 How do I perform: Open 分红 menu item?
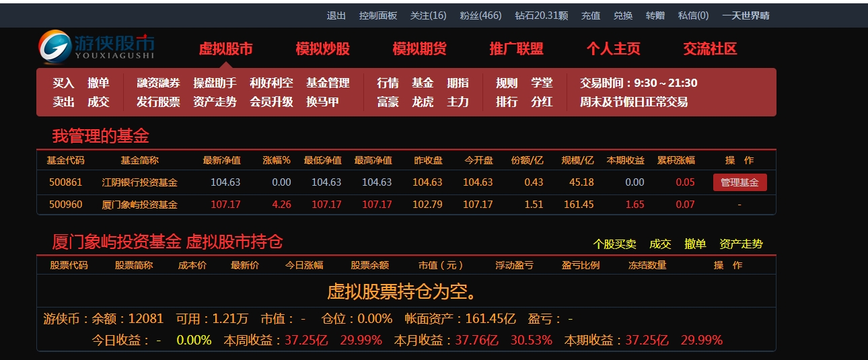click(542, 102)
